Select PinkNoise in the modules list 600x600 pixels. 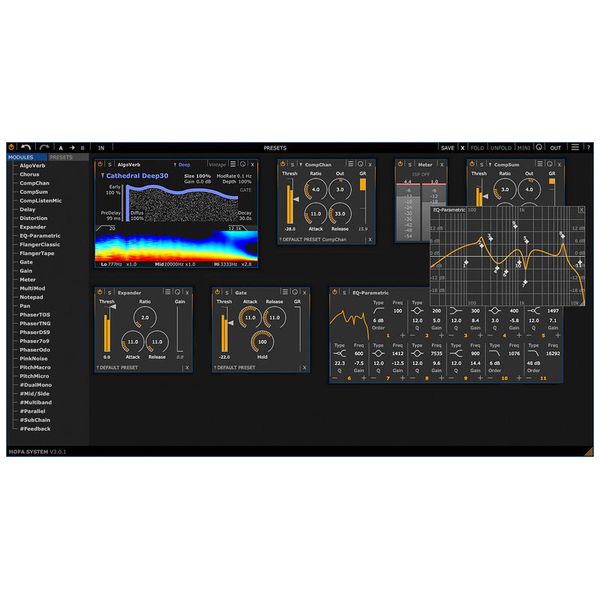tap(34, 359)
